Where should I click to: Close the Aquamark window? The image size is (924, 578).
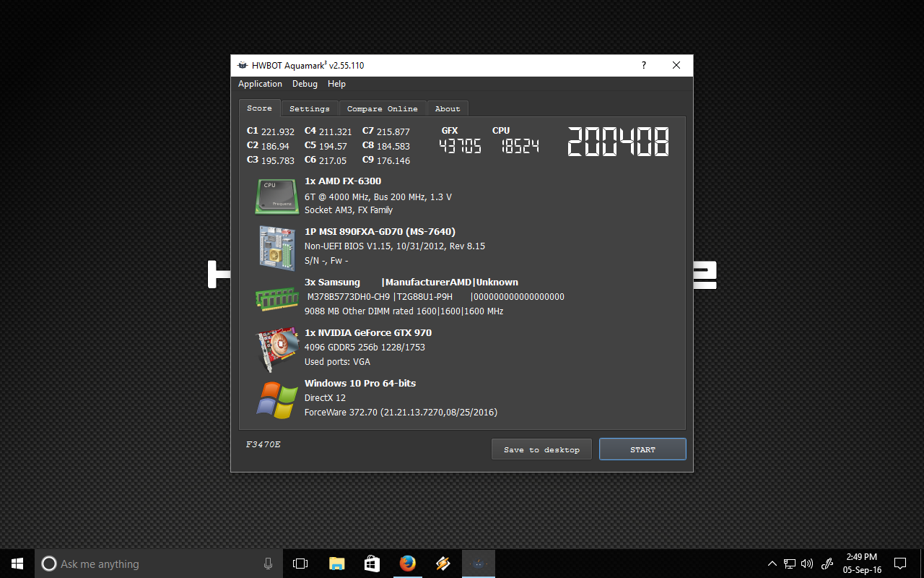point(676,65)
